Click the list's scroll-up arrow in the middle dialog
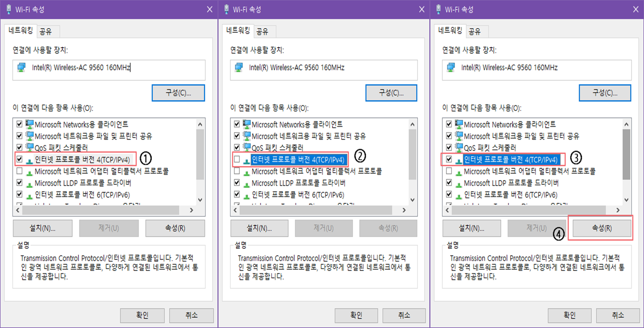 click(412, 124)
